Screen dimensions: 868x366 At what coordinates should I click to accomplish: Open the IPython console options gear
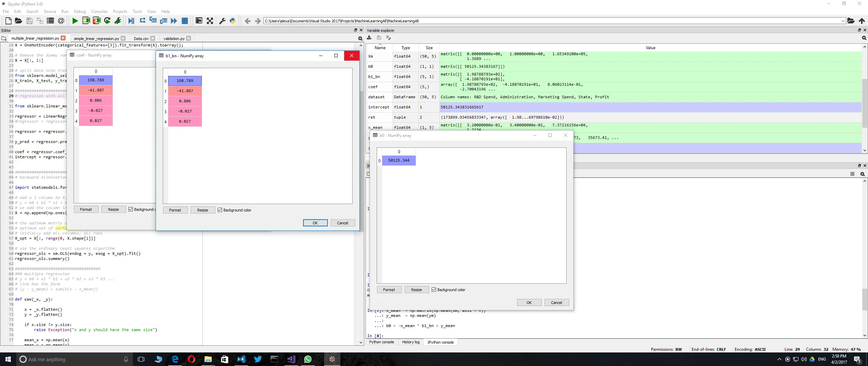click(x=863, y=174)
